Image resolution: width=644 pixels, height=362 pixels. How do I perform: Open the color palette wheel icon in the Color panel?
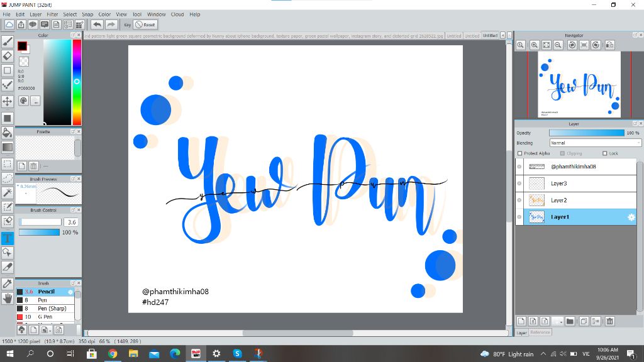23,101
